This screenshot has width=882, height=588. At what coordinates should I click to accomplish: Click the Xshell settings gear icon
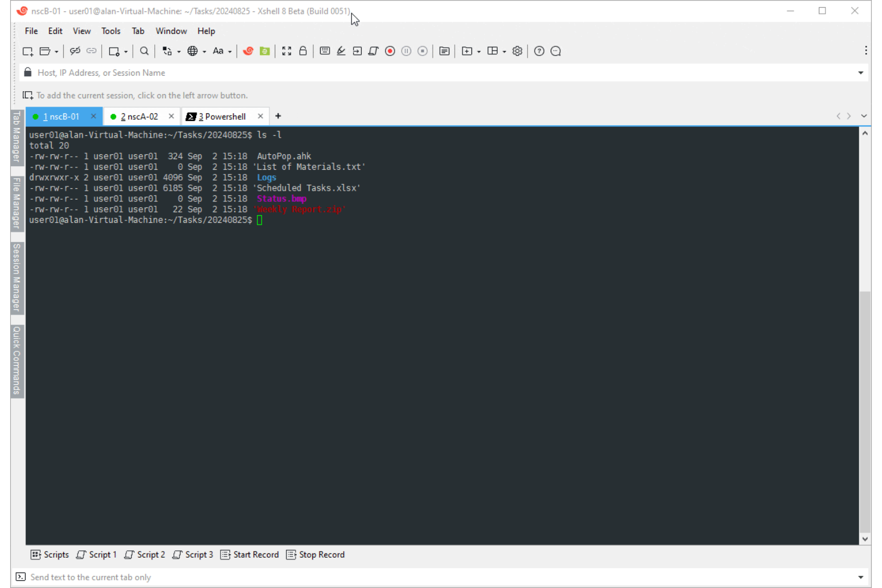click(517, 51)
